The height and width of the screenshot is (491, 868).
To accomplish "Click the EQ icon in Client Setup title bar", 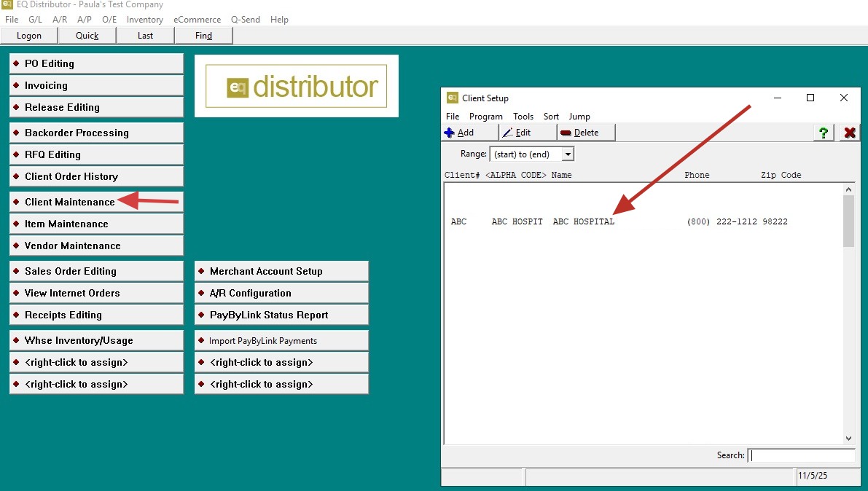I will tap(453, 98).
